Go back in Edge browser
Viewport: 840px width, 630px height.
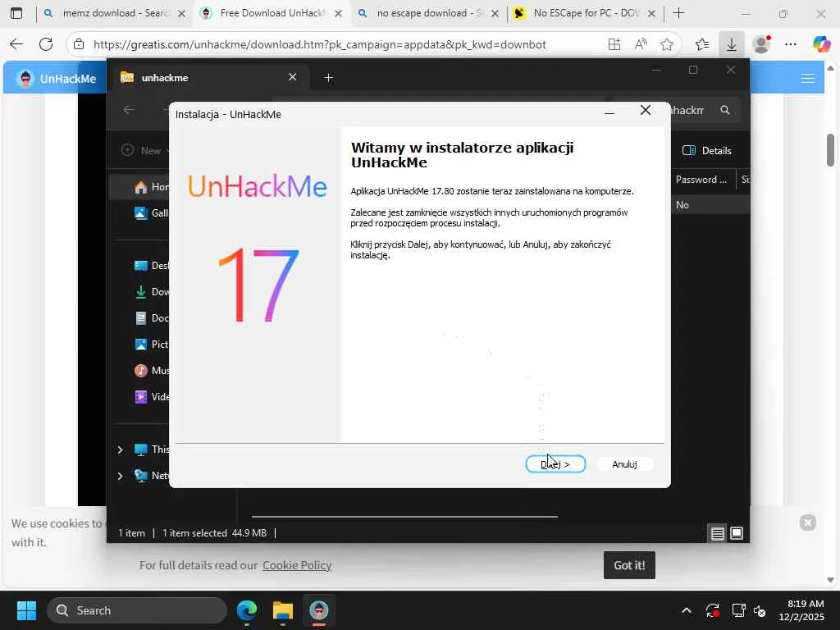coord(16,44)
